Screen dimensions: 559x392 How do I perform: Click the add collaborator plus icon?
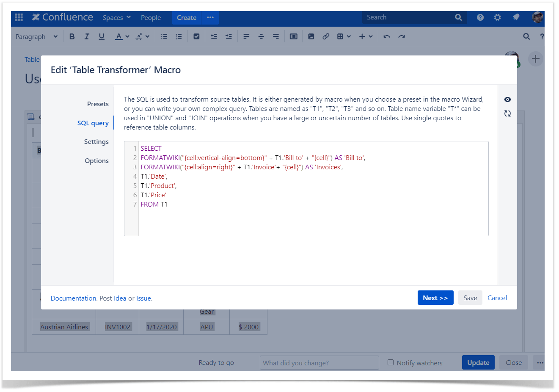pyautogui.click(x=535, y=59)
